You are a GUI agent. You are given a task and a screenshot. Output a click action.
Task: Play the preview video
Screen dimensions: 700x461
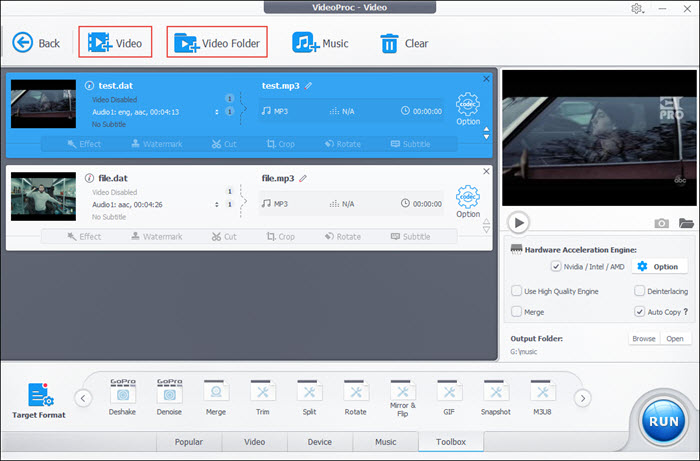[x=518, y=222]
